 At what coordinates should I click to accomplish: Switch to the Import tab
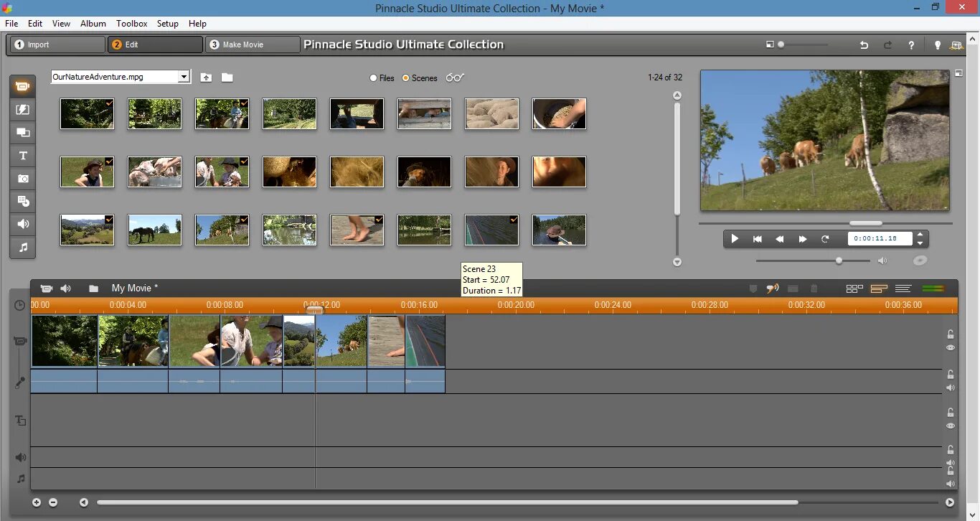[x=57, y=44]
